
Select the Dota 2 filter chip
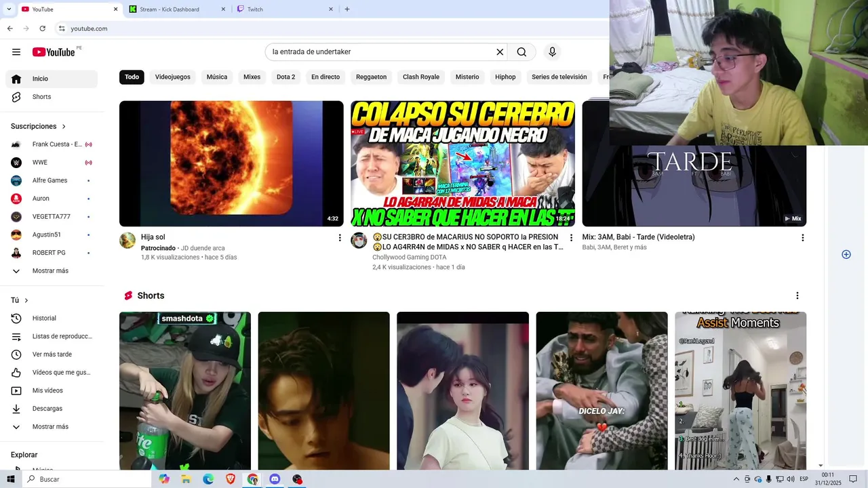(x=286, y=77)
